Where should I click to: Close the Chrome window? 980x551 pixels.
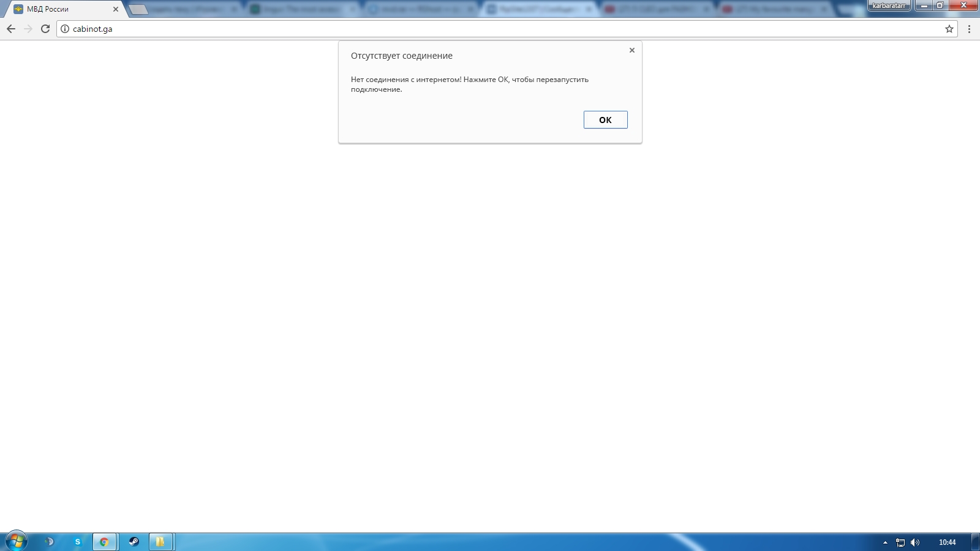pos(963,6)
